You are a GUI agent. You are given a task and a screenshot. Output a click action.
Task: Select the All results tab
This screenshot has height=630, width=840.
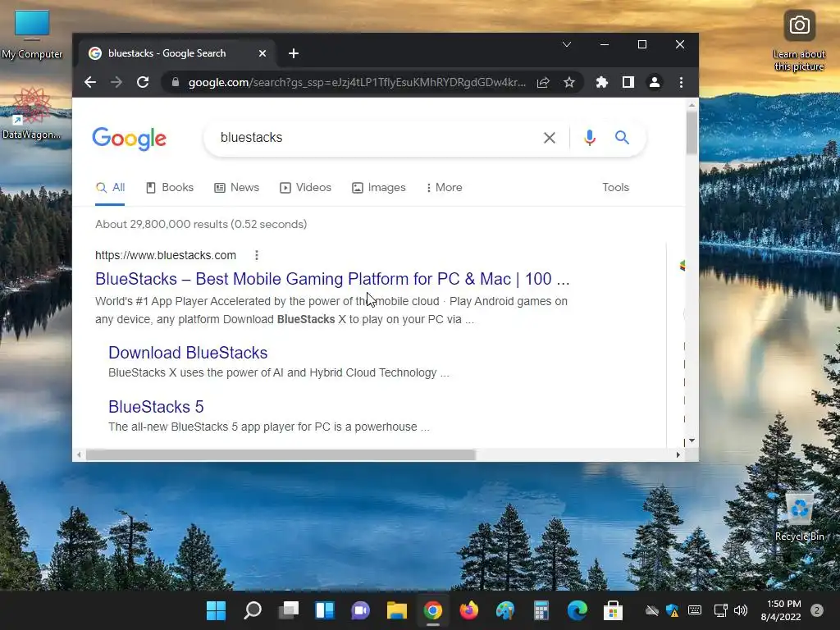point(111,188)
